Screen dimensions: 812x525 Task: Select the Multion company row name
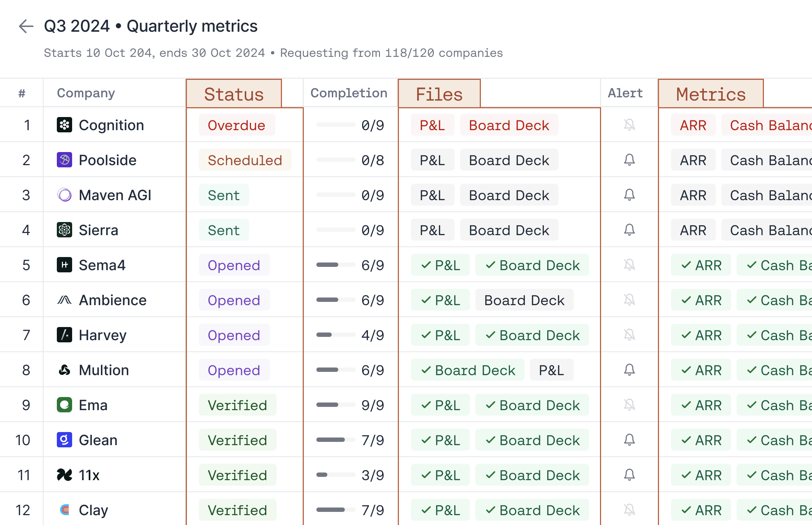point(104,370)
